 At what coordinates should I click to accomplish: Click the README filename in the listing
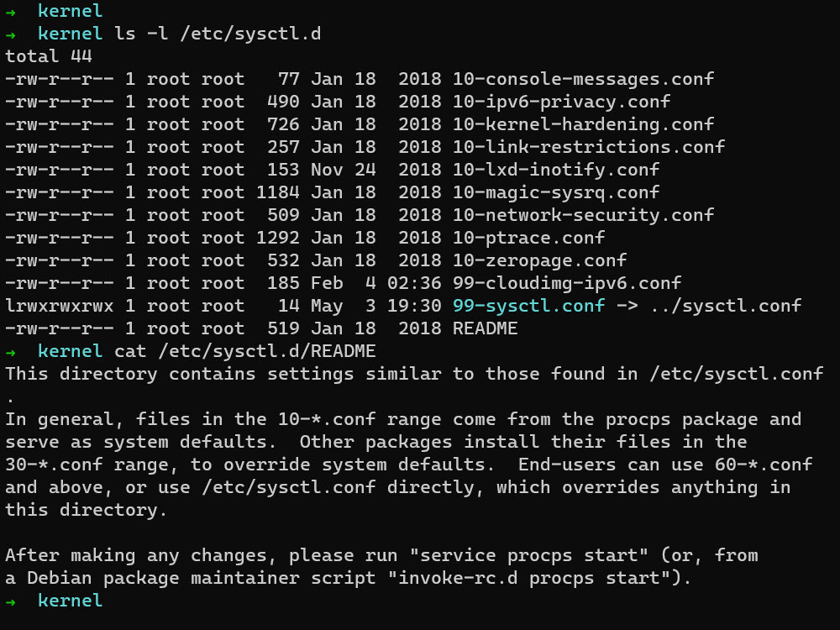(x=485, y=328)
